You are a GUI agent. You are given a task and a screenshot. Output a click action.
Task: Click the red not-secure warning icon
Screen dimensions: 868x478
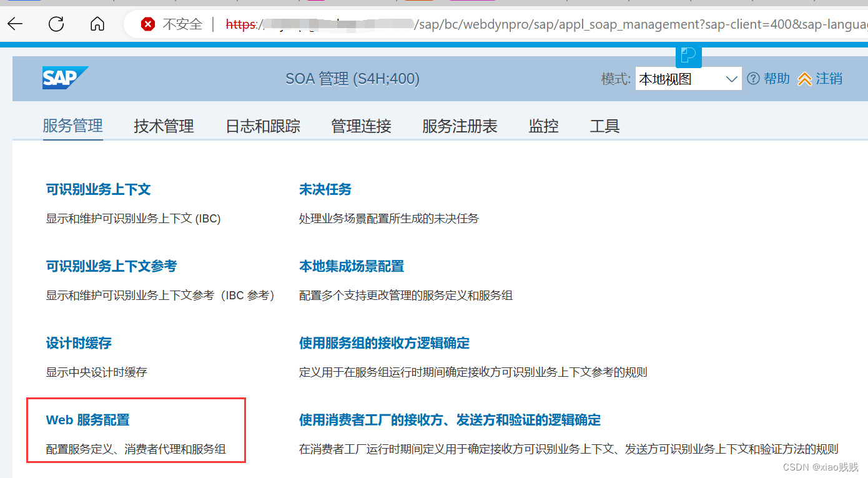coord(148,24)
